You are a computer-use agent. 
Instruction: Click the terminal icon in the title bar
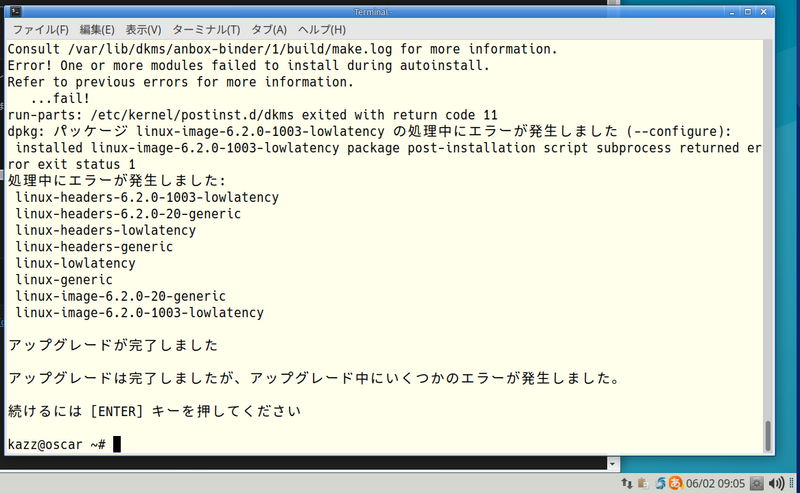point(15,11)
